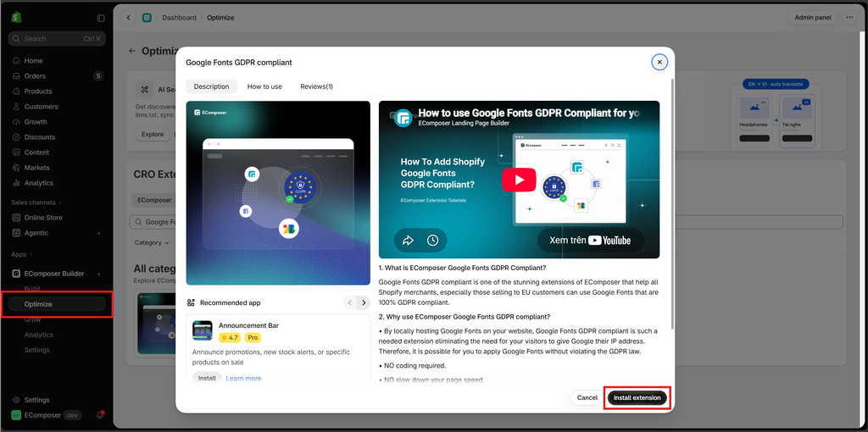This screenshot has height=432, width=868.
Task: Click the EN → VI auto translate badge
Action: (x=776, y=85)
